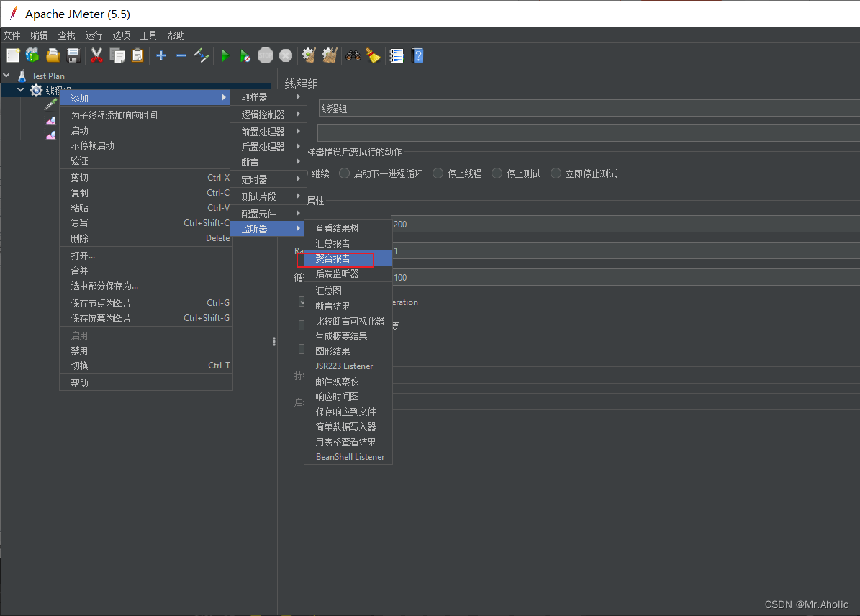Click the Copy toolbar icon
The width and height of the screenshot is (860, 616).
point(117,55)
